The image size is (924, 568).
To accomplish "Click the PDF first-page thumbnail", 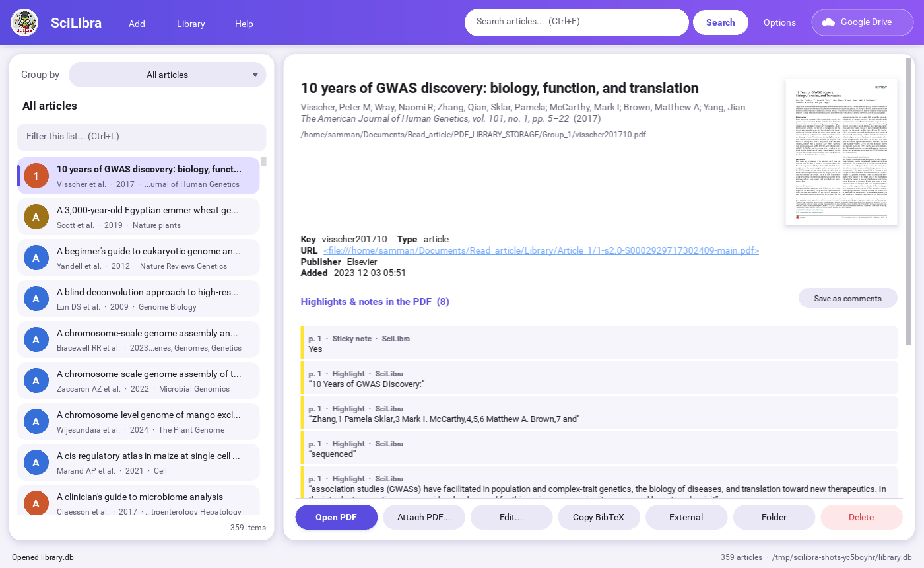I will coord(841,152).
